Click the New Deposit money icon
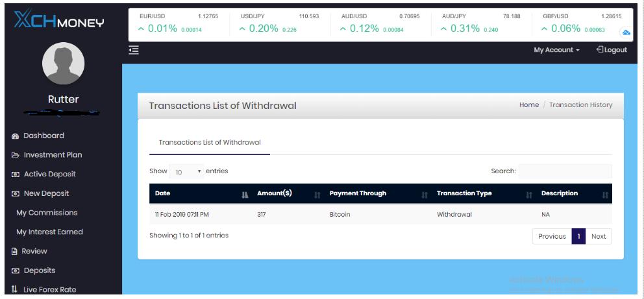Screen dimensions: 644x299 15,193
